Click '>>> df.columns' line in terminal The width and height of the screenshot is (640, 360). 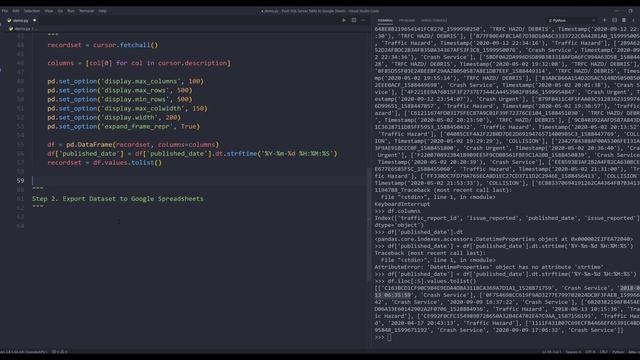point(398,211)
